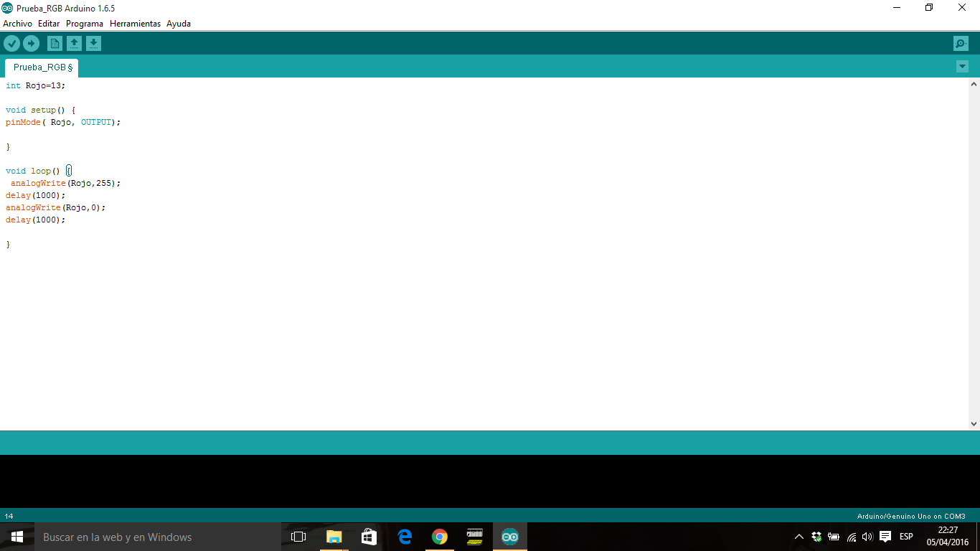The image size is (980, 551).
Task: Click the Dropbox tray icon
Action: pyautogui.click(x=816, y=537)
